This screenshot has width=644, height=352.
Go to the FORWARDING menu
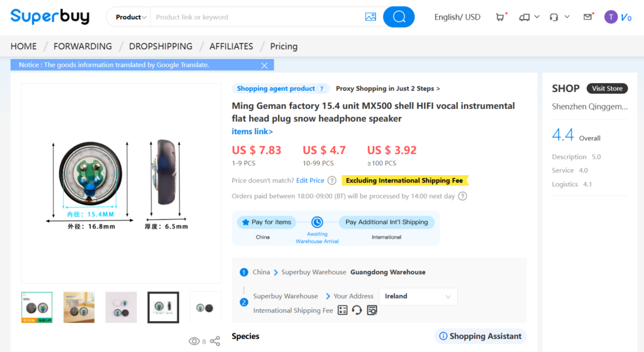[82, 46]
